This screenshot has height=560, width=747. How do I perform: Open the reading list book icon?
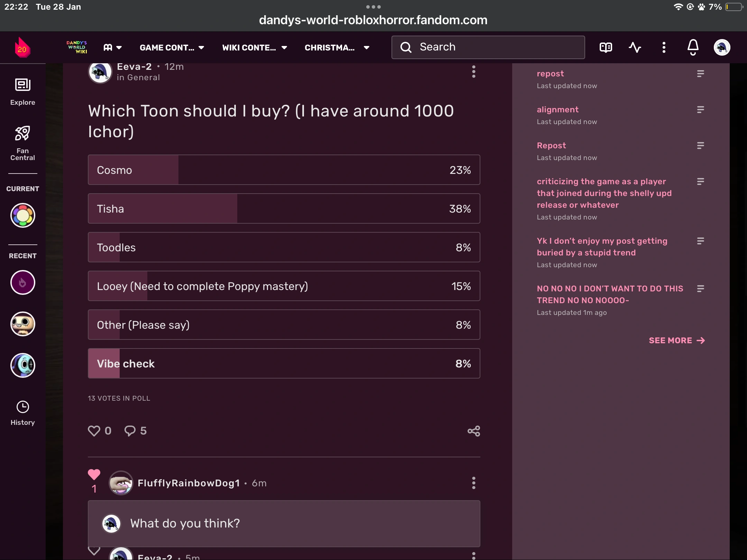(x=606, y=47)
